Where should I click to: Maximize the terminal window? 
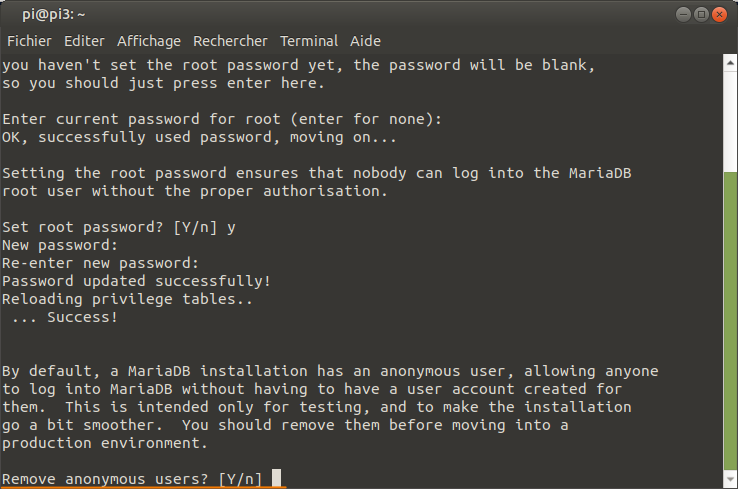tap(701, 15)
